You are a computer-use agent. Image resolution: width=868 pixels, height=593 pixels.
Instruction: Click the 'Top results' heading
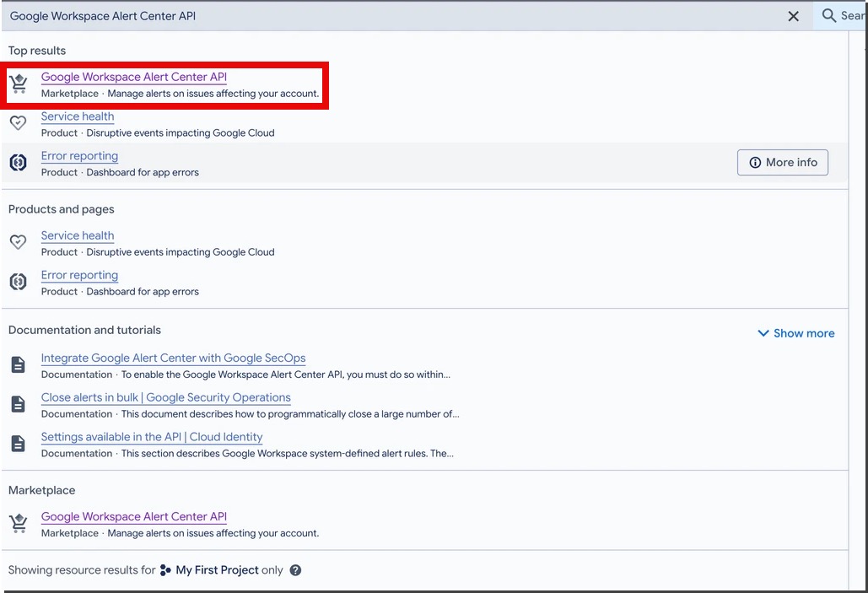37,51
